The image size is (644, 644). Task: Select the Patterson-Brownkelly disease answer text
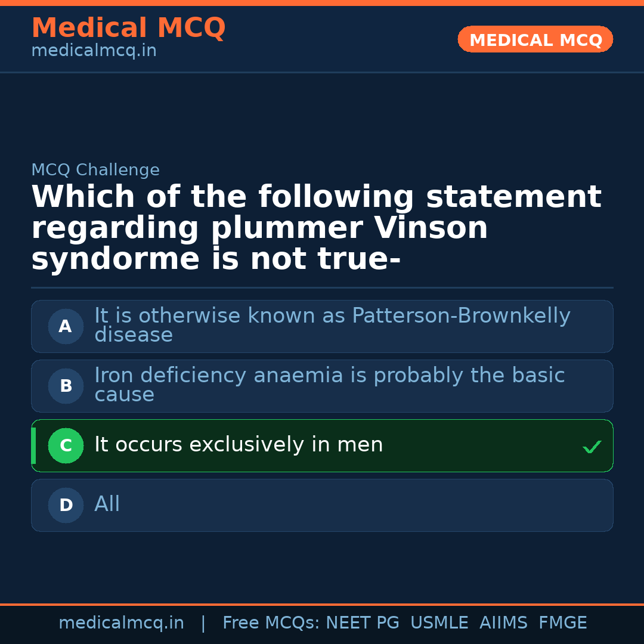pyautogui.click(x=332, y=325)
